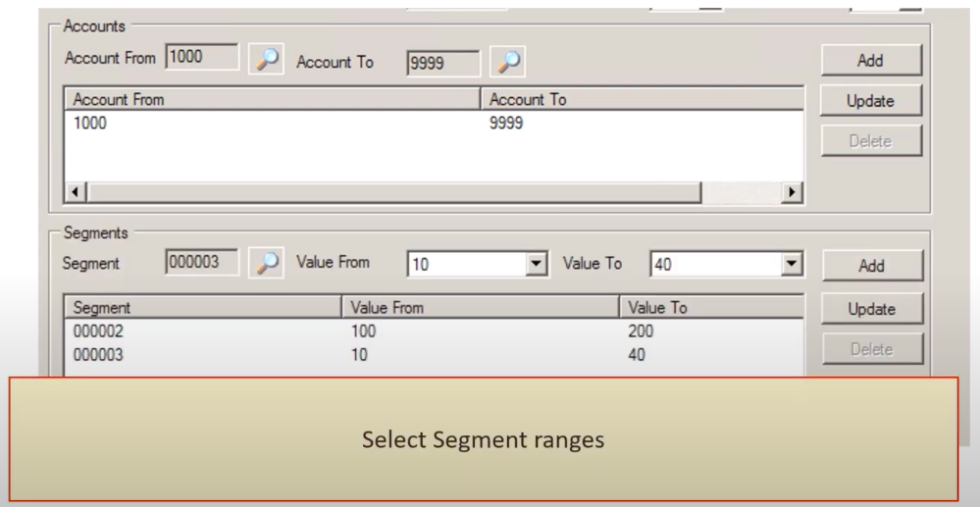This screenshot has height=507, width=980.
Task: Click Value From cell 10 in list
Action: (359, 355)
